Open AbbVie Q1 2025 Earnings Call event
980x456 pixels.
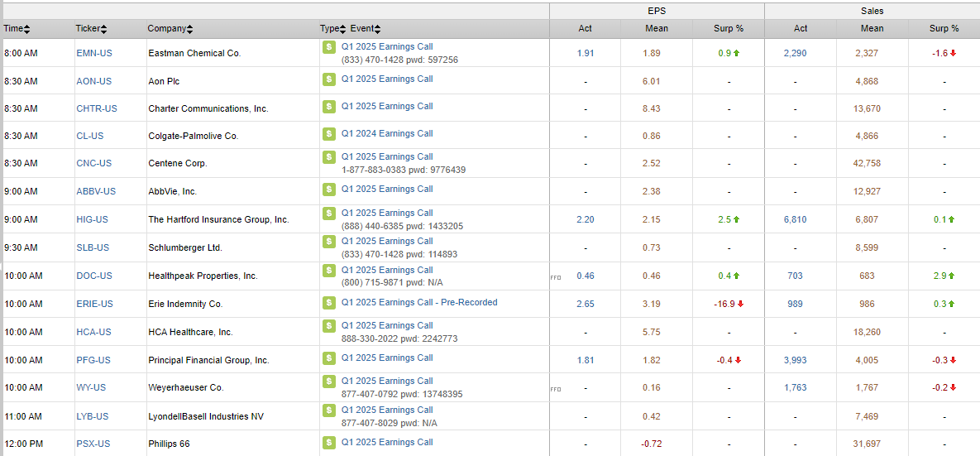387,189
